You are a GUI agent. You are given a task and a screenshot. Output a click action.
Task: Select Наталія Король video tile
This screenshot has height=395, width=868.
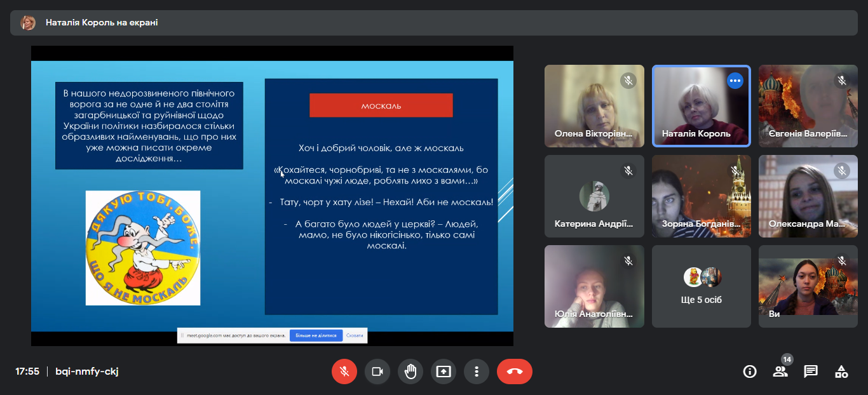[702, 106]
